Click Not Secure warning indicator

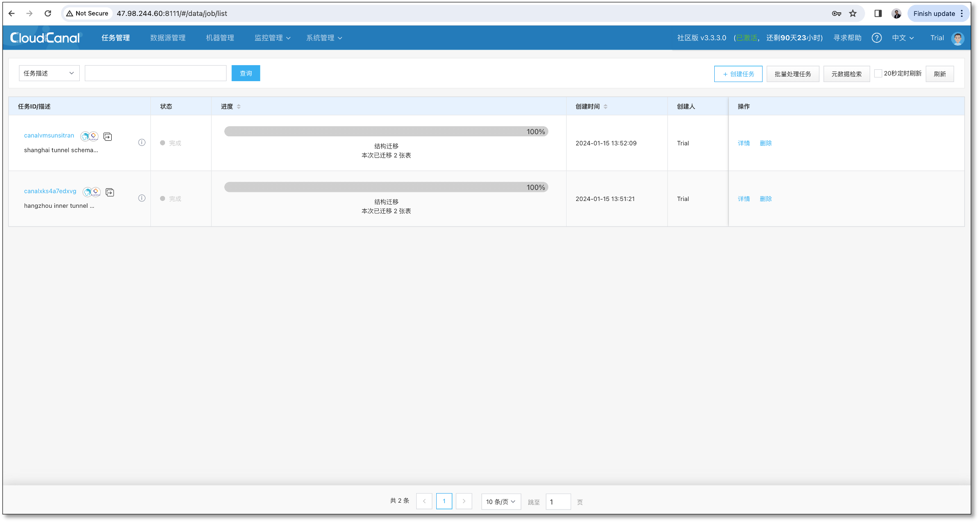click(88, 14)
